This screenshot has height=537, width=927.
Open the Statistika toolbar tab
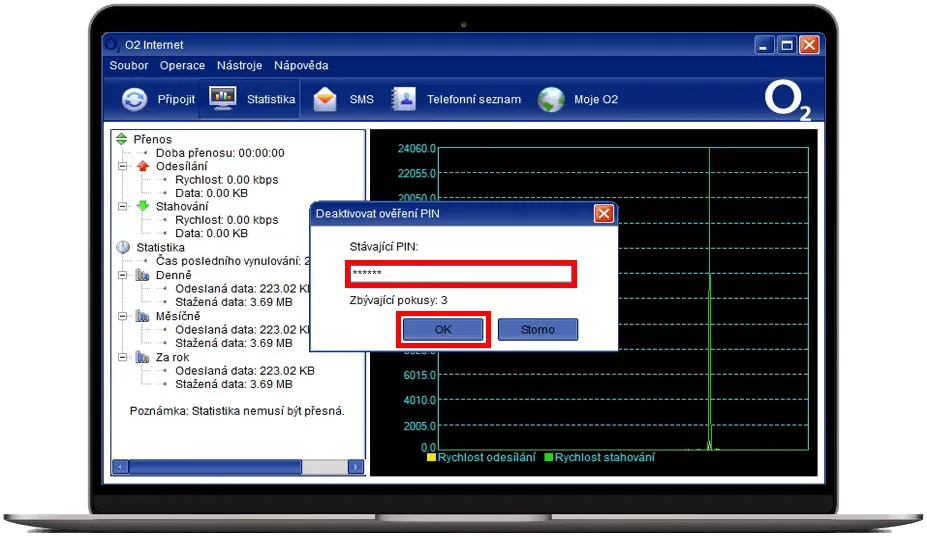[222, 98]
